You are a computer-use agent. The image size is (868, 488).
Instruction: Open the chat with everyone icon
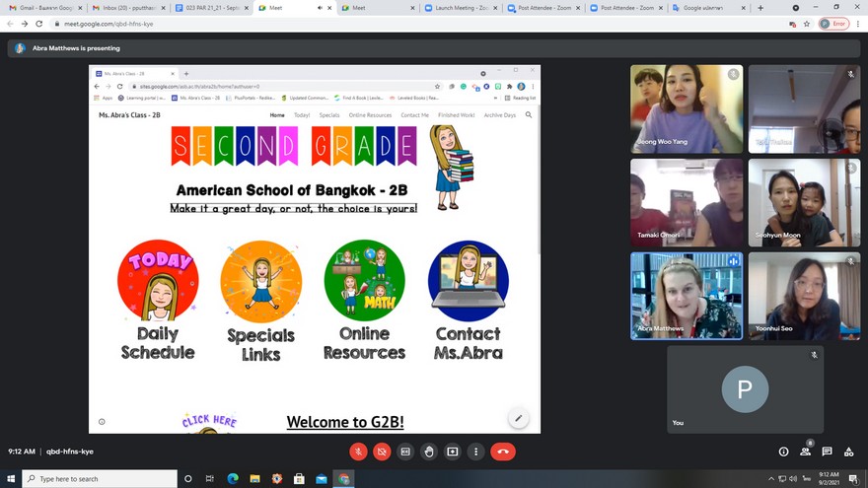coord(827,452)
